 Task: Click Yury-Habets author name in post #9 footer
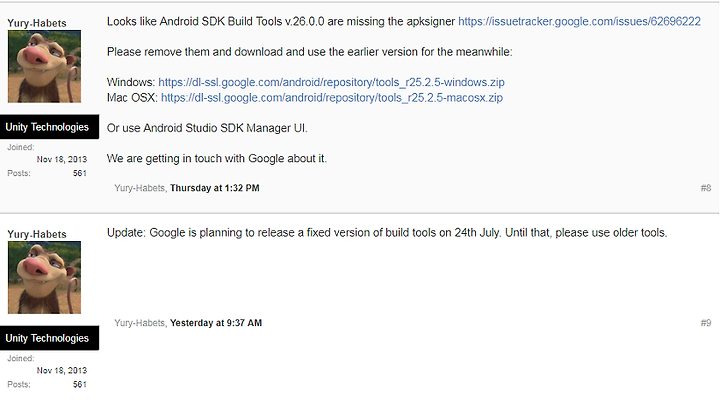[139, 323]
